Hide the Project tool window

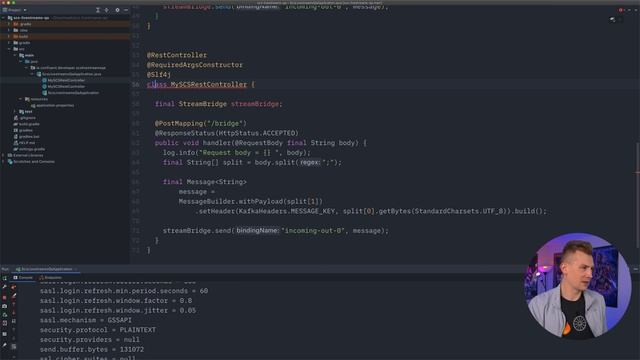126,10
